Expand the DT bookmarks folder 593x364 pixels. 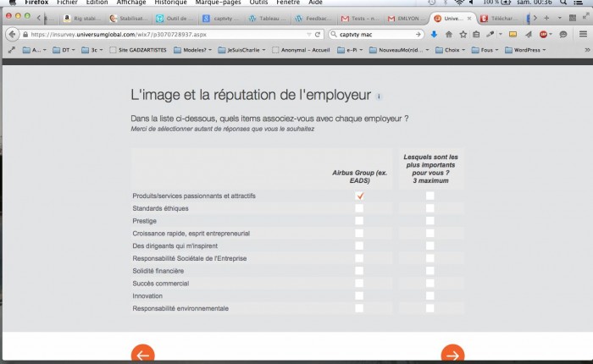point(64,50)
